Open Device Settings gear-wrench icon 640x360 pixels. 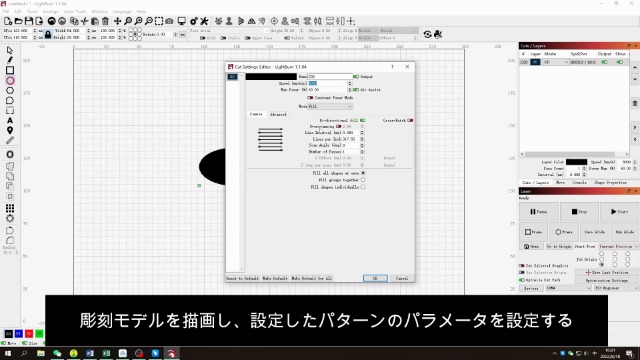click(x=194, y=21)
